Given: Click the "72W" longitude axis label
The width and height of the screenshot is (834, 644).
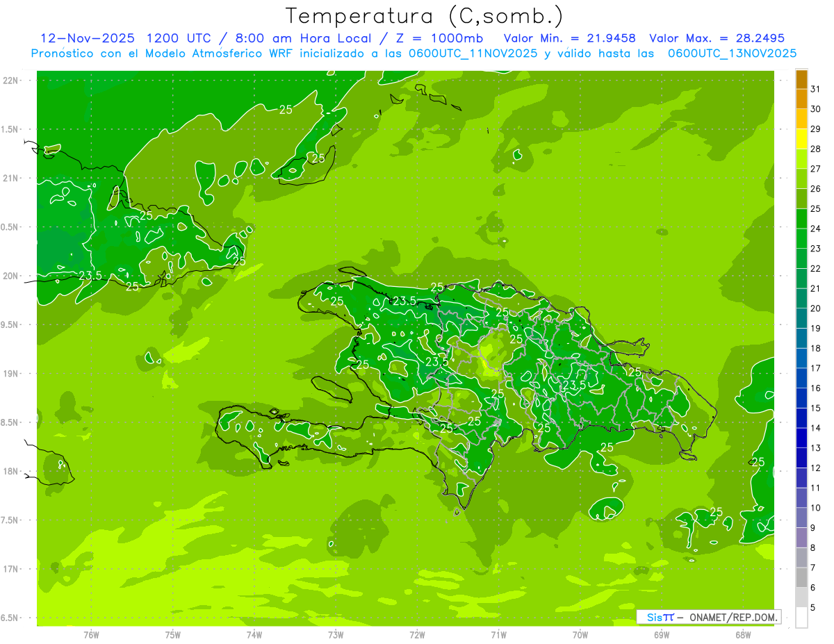Looking at the screenshot, I should click(417, 635).
